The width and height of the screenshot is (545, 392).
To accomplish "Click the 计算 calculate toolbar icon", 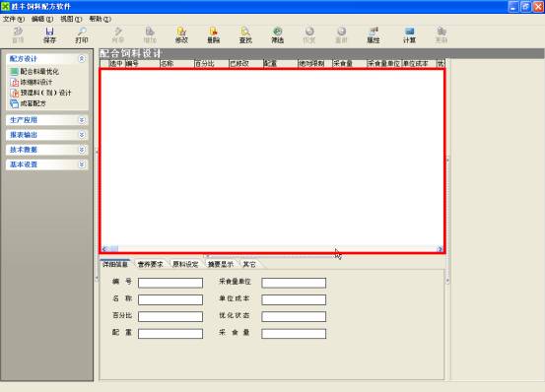I will tap(409, 35).
